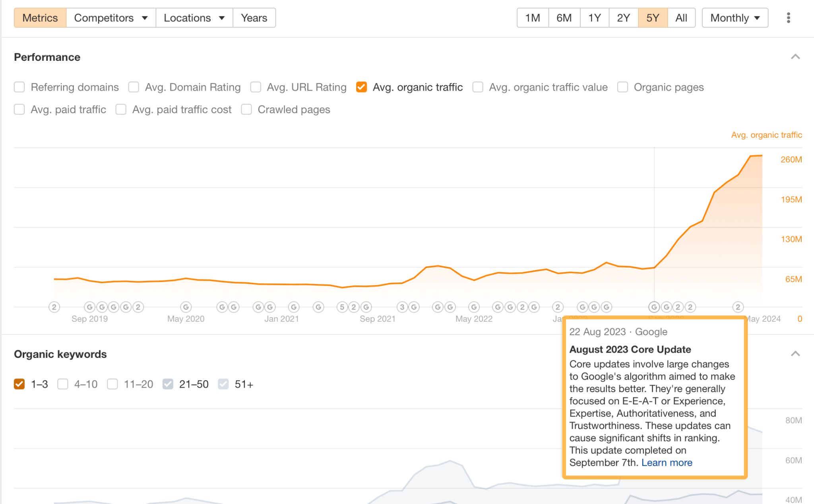Switch to 1Y time range
This screenshot has width=814, height=504.
coord(593,17)
